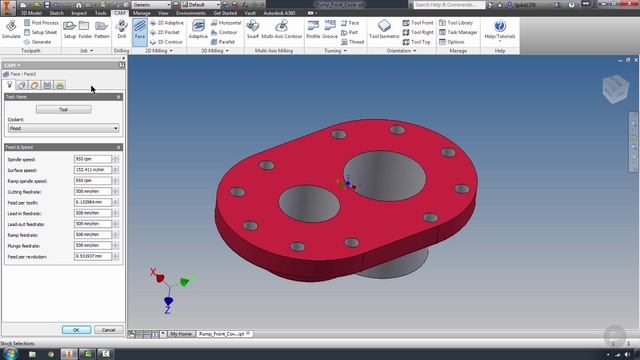Switch to the Inspect ribbon tab
This screenshot has width=640, height=360.
coord(79,13)
